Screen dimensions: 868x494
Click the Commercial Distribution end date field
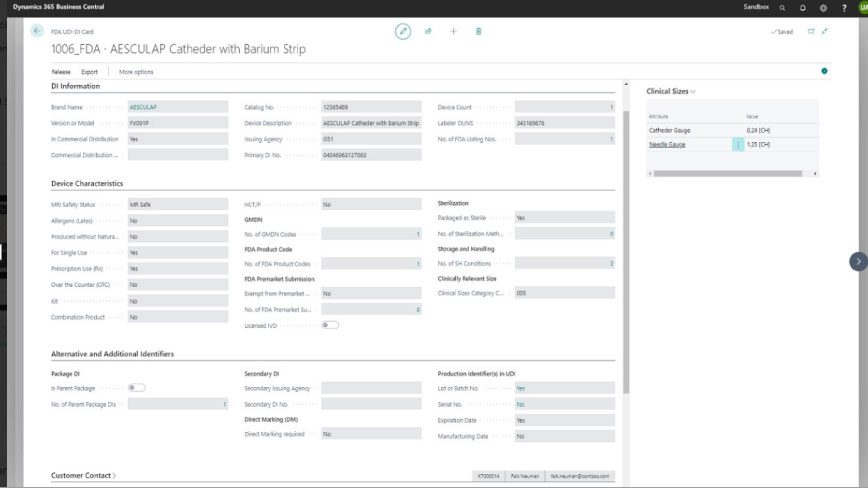pyautogui.click(x=178, y=155)
